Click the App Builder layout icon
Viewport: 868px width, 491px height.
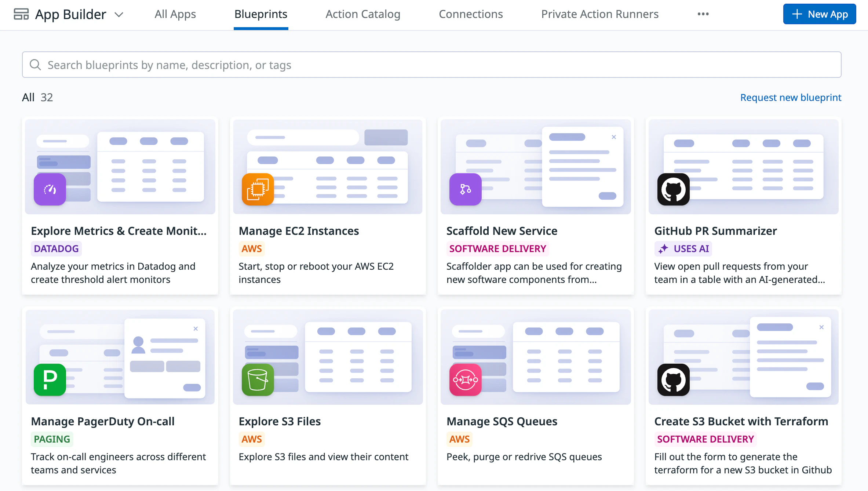pos(21,14)
